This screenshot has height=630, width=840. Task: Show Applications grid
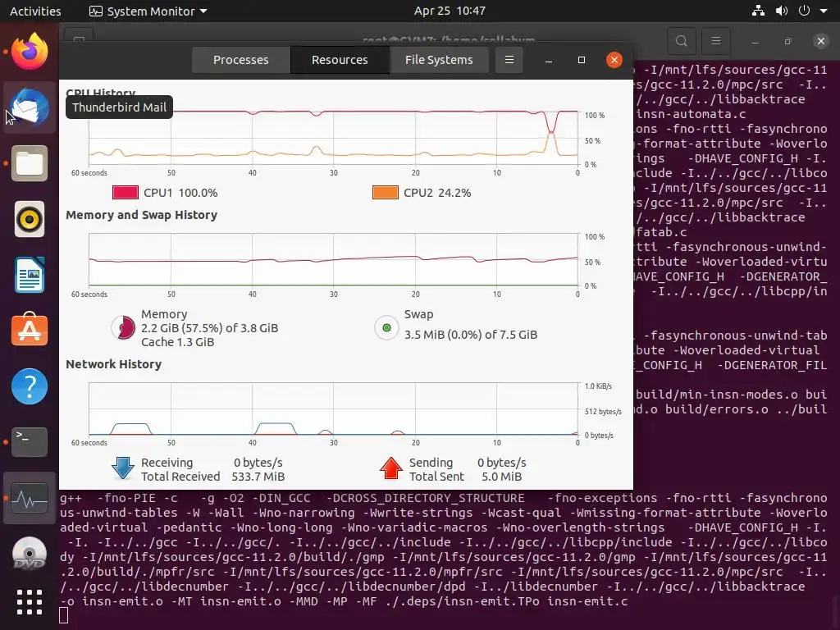click(x=30, y=602)
